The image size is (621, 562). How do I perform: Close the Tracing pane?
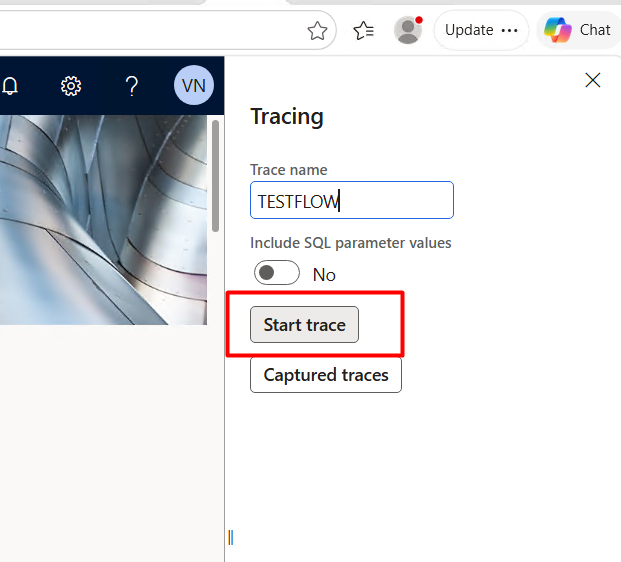[x=592, y=80]
